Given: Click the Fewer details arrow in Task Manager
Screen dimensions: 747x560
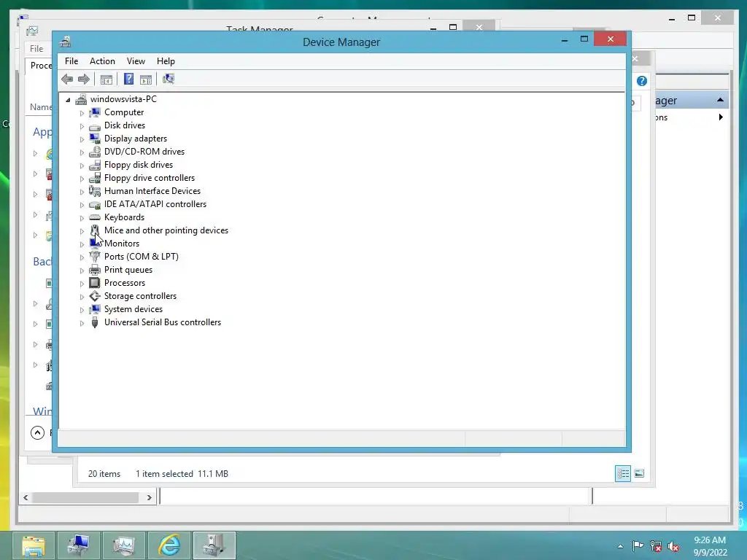Looking at the screenshot, I should point(37,432).
